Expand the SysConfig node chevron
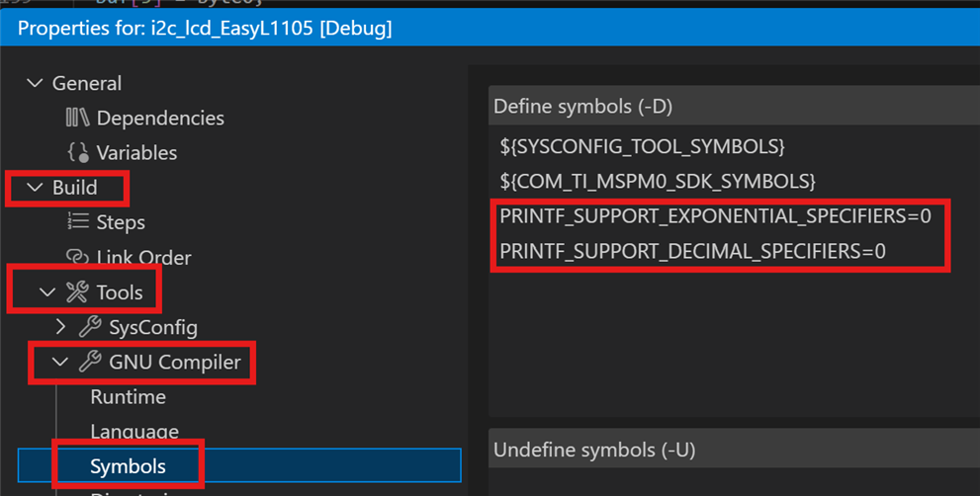 coord(60,327)
